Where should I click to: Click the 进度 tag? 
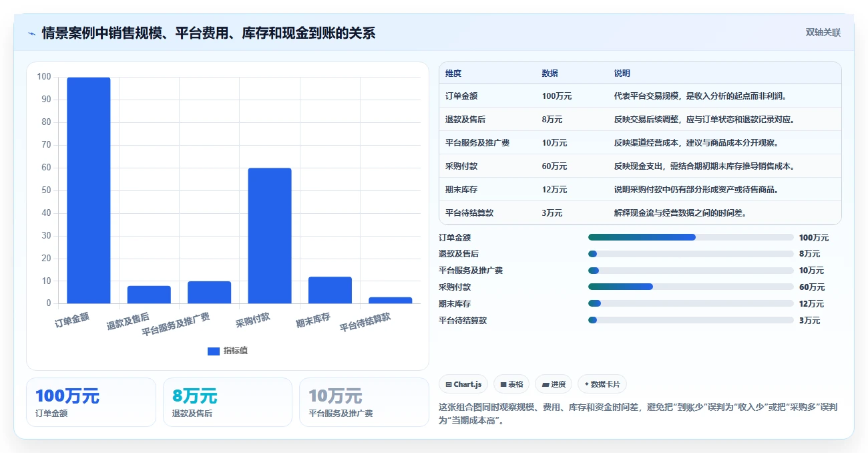[x=554, y=384]
